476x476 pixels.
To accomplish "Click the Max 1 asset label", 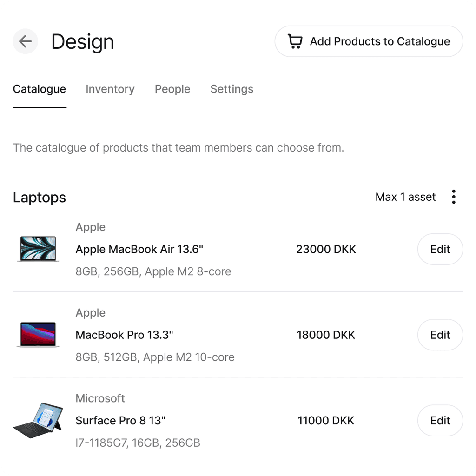I will [x=405, y=197].
